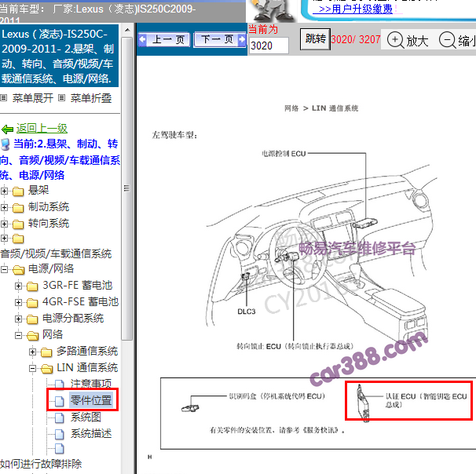The image size is (476, 474).
Task: Go to next page with 下一页 button
Action: point(220,40)
